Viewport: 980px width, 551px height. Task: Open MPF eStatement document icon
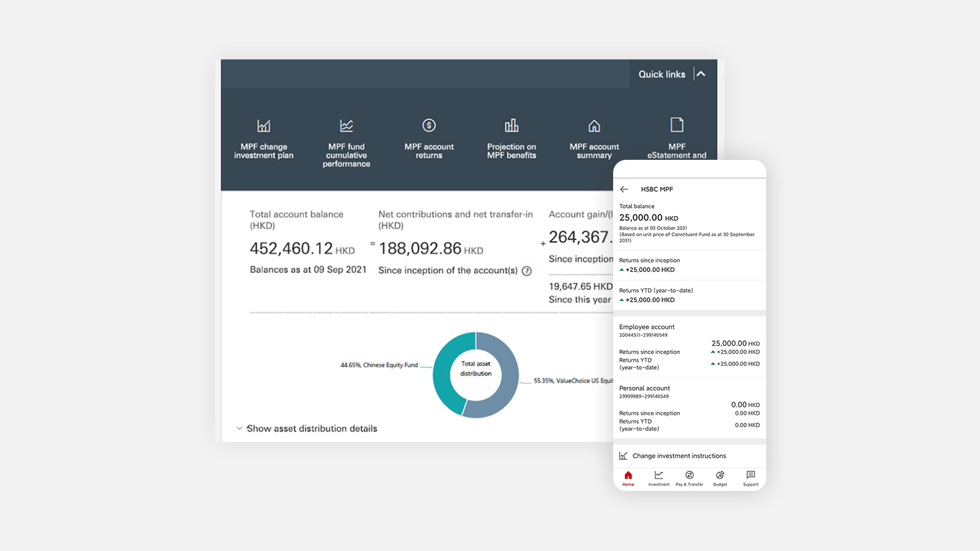pyautogui.click(x=677, y=125)
